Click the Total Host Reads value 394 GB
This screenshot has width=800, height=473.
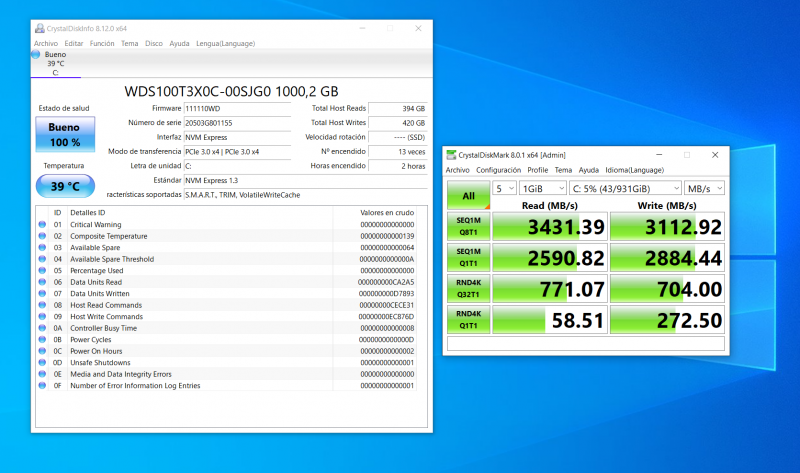coord(397,109)
